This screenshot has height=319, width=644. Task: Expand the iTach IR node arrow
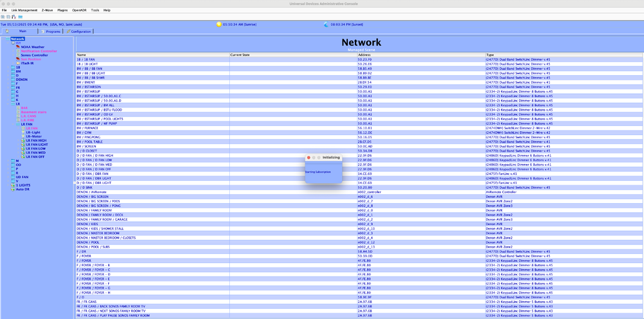(x=13, y=63)
